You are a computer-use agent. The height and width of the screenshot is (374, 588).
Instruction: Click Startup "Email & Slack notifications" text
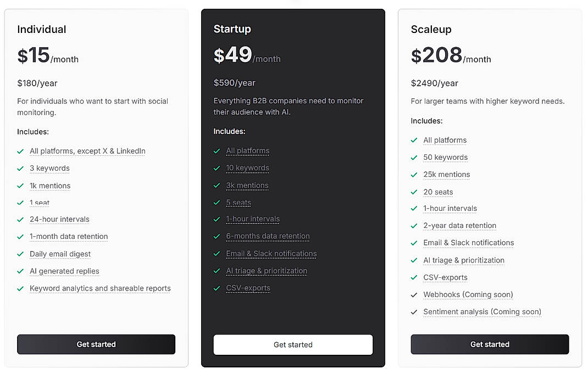(x=271, y=254)
